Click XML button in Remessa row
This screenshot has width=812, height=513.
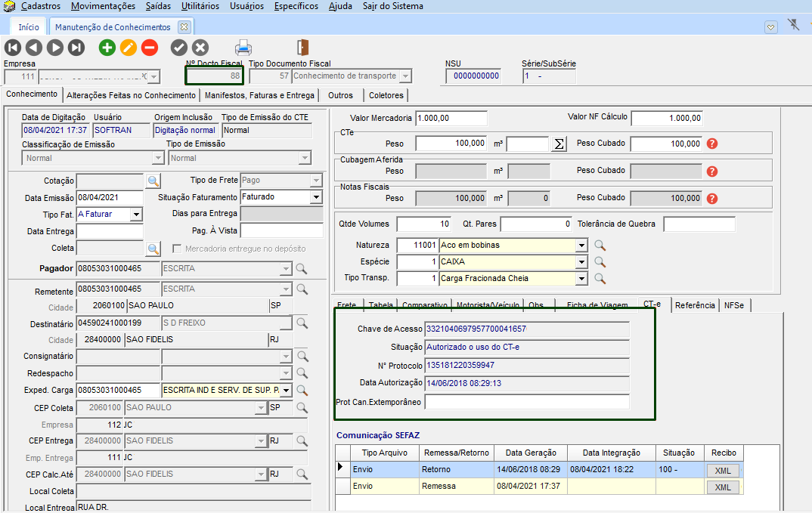pyautogui.click(x=722, y=487)
